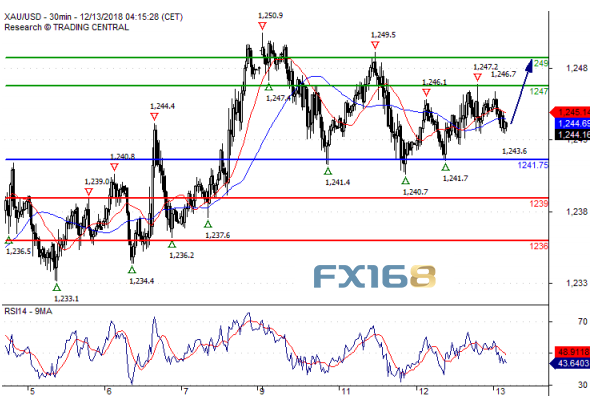
Task: Click the blue 1241.75 pivot level label
Action: pos(532,165)
